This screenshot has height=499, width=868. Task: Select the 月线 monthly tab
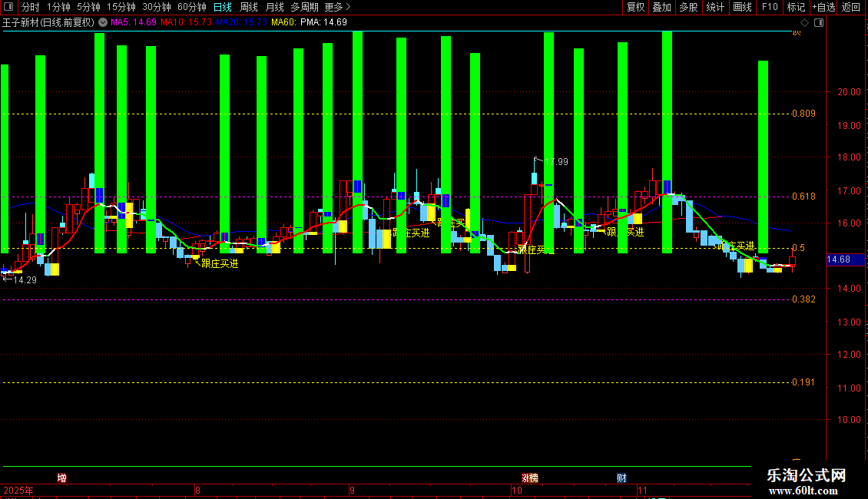click(x=274, y=7)
